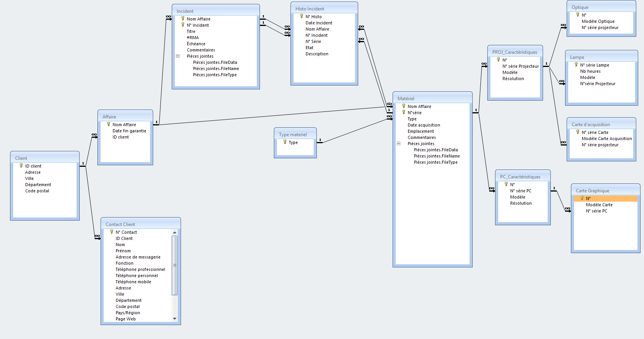
Task: Click the key icon in Optique table
Action: 577,15
